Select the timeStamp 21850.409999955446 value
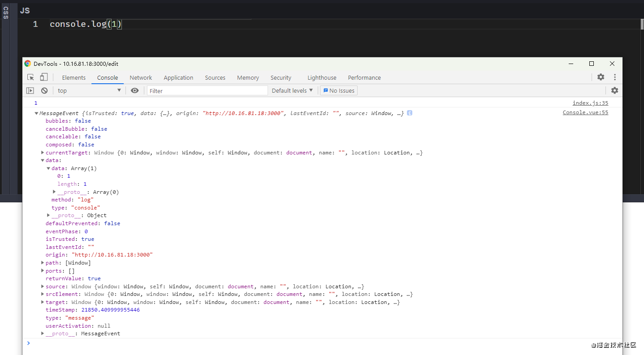Viewport: 644px width, 355px height. click(x=110, y=310)
